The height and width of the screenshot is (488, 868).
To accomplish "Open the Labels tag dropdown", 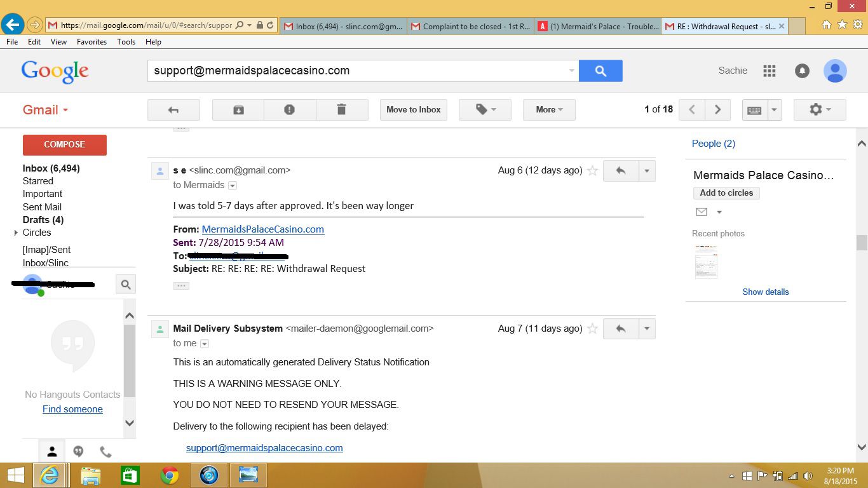I will [485, 110].
